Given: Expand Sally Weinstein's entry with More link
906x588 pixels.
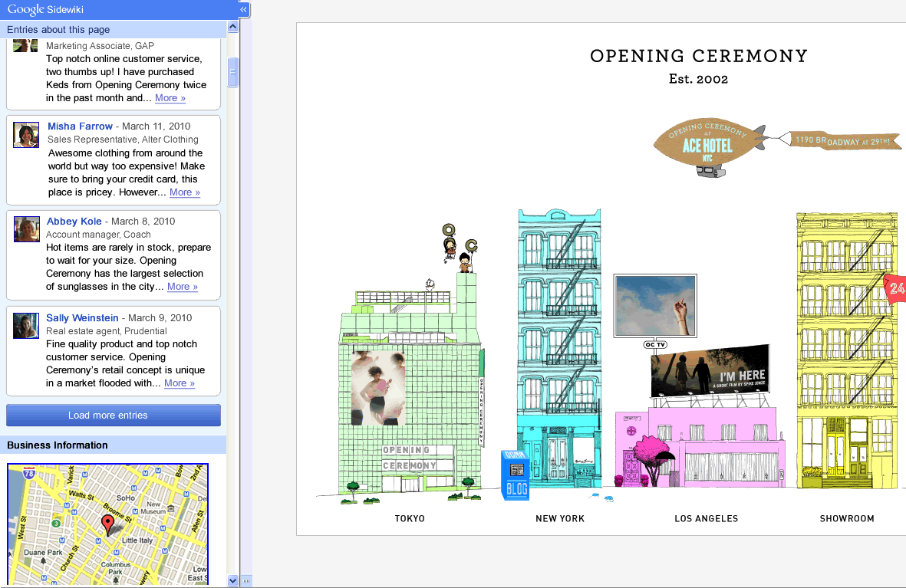Looking at the screenshot, I should (x=179, y=383).
